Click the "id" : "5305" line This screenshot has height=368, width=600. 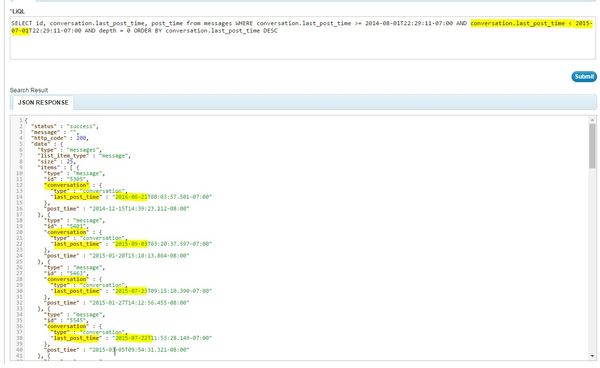pyautogui.click(x=67, y=179)
